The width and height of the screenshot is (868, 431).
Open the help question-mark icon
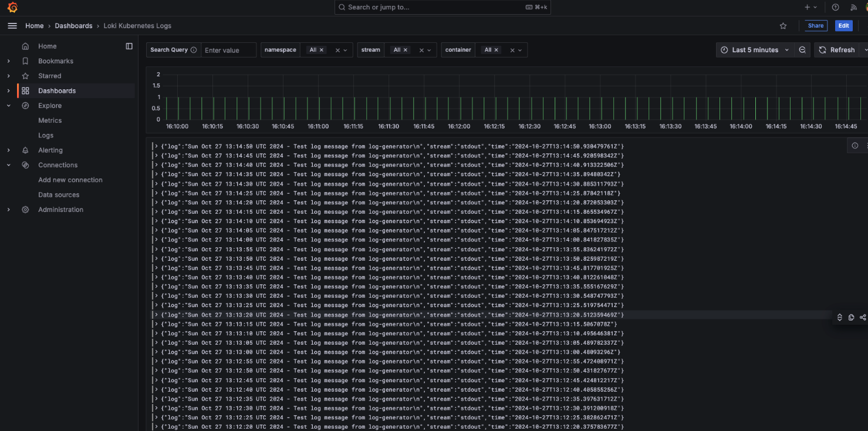tap(835, 8)
